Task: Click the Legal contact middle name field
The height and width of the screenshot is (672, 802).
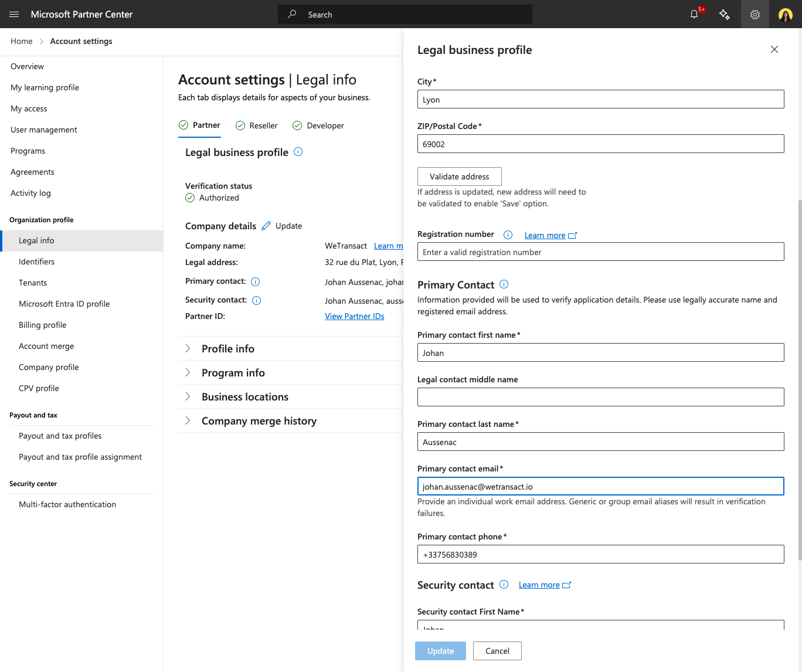Action: [x=601, y=397]
